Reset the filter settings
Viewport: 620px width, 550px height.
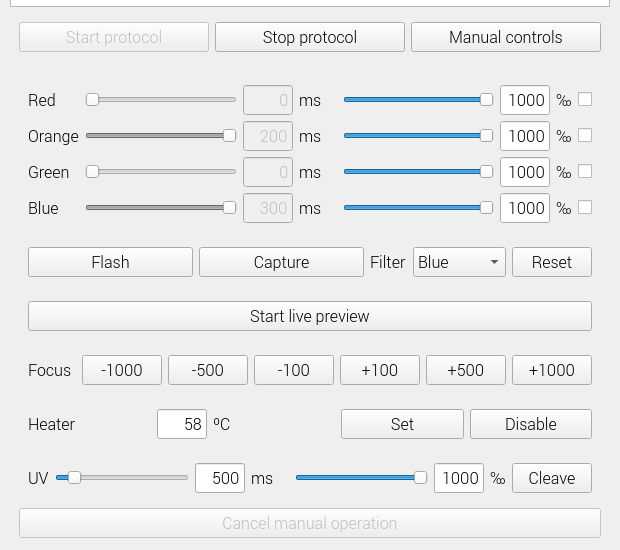pos(551,262)
